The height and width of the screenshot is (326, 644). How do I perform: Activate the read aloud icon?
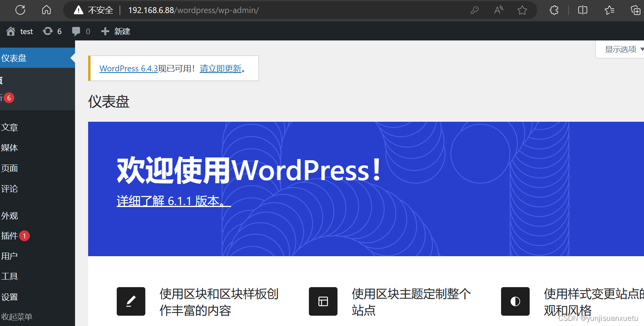pyautogui.click(x=499, y=10)
